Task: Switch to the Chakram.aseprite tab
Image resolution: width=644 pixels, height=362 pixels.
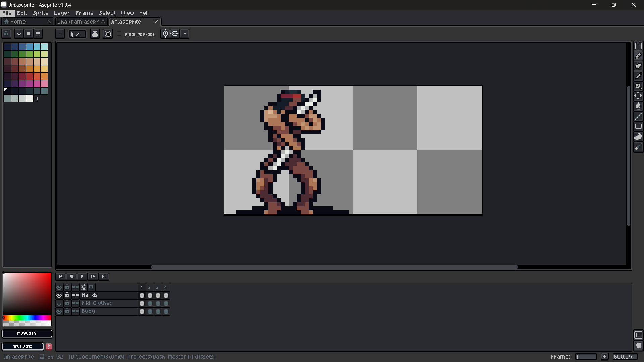Action: point(78,22)
